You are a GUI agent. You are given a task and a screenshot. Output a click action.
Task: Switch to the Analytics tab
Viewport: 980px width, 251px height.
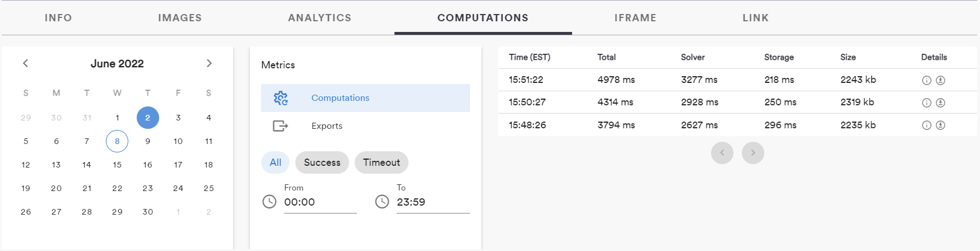pos(319,18)
